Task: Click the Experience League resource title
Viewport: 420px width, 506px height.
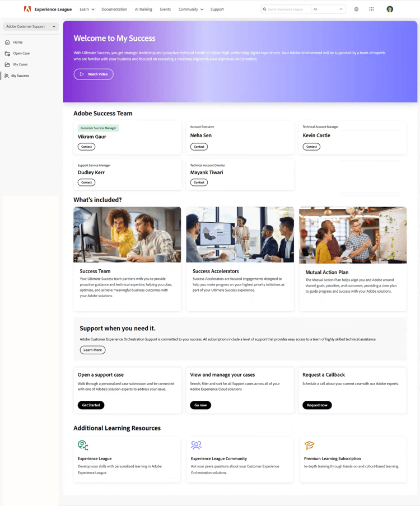Action: point(95,458)
